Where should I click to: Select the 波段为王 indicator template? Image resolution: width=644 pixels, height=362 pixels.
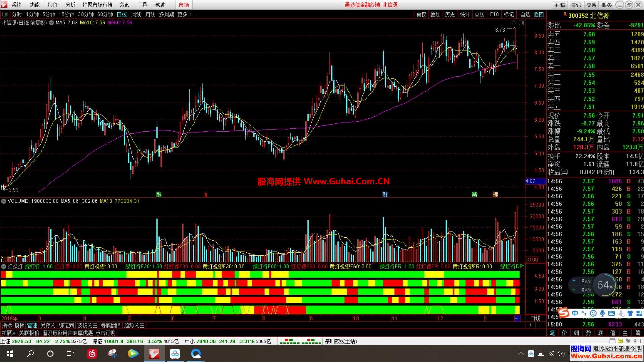tap(87, 325)
